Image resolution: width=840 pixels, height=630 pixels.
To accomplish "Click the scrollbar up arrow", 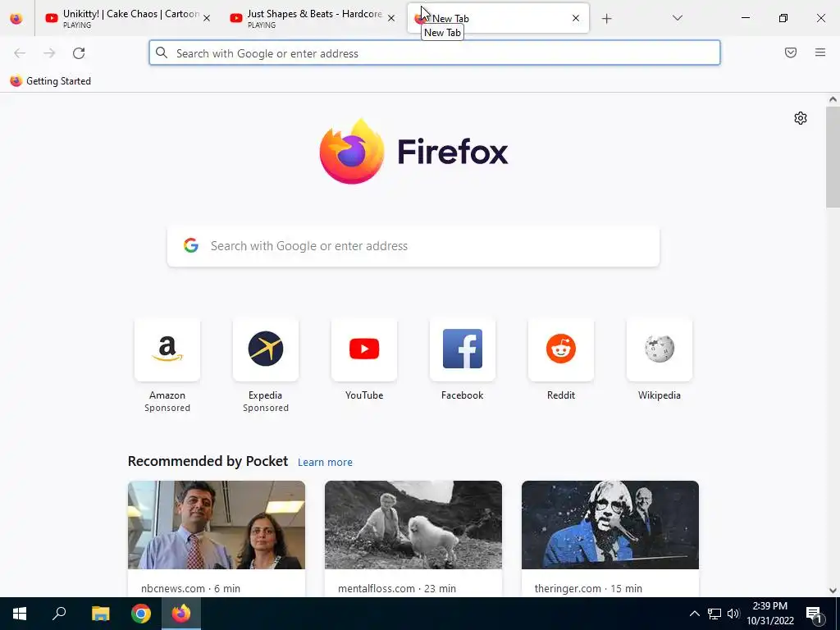I will click(833, 99).
